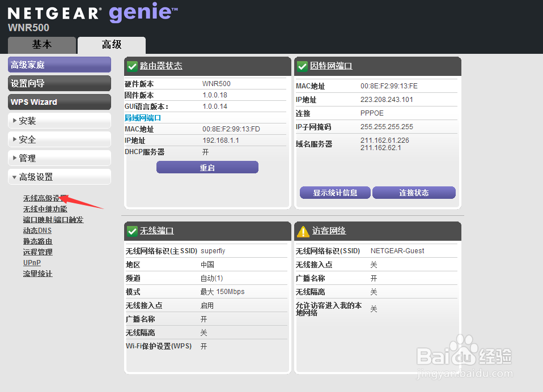Open the 无线端口 panel title link

(156, 231)
